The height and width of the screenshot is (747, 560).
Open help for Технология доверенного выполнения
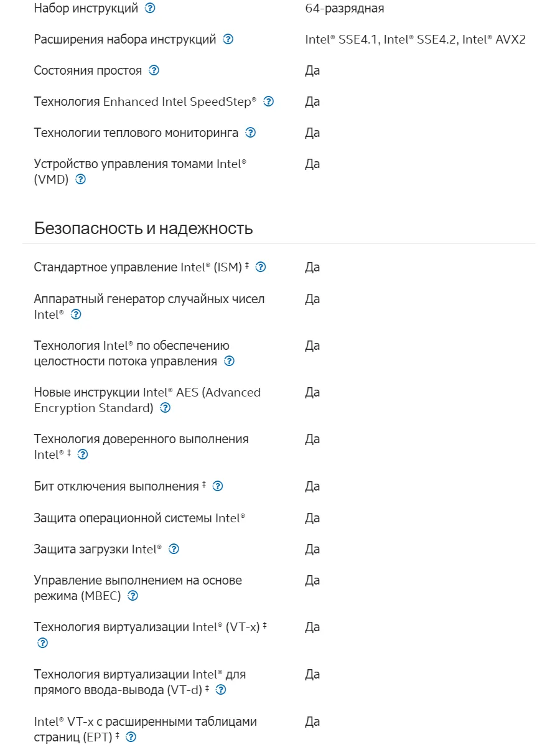tap(83, 455)
